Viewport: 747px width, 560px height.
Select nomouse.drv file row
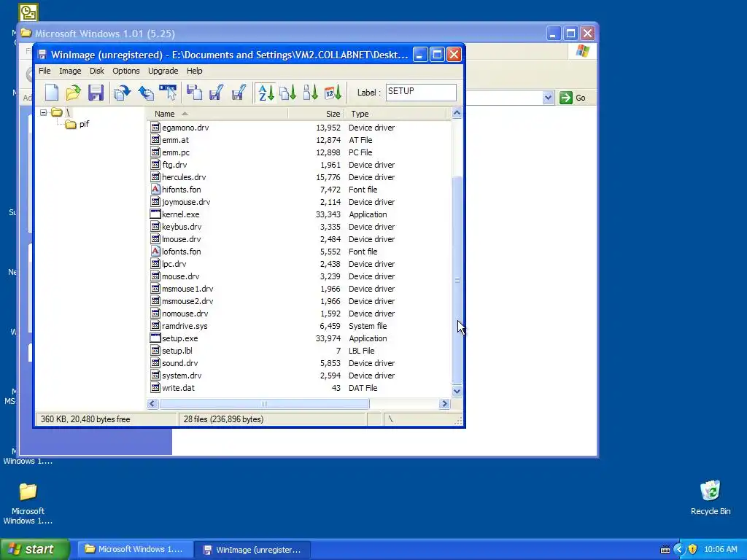click(298, 314)
